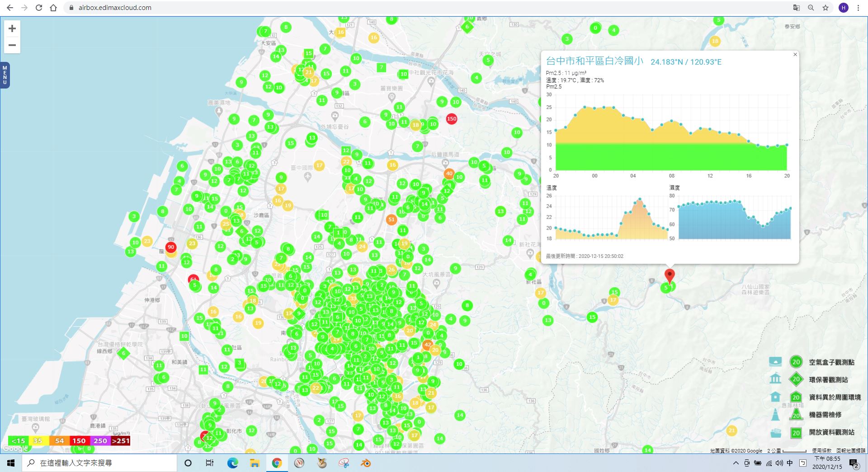Open the vertical MENU side tab

coord(5,75)
